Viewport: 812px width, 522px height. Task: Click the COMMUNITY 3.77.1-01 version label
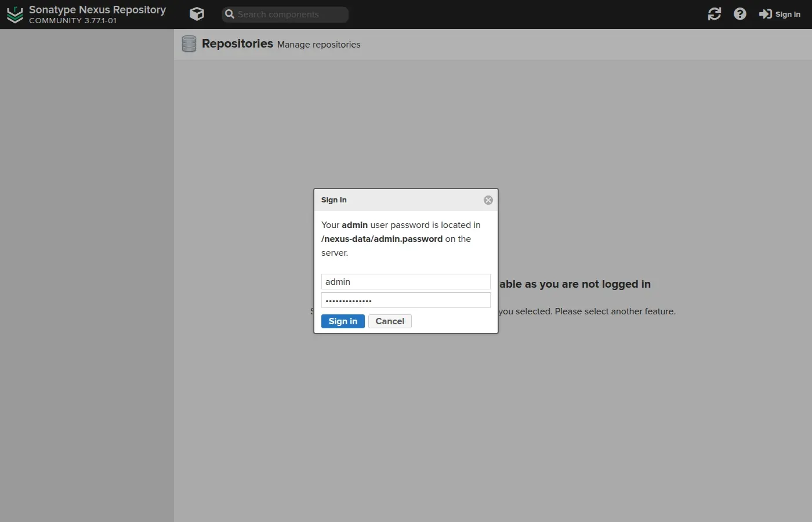[73, 21]
